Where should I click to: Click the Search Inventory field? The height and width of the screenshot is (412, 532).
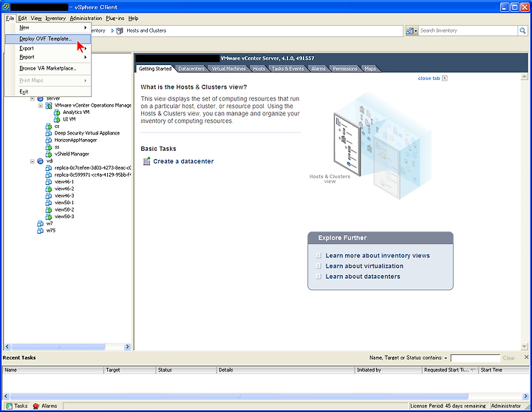click(x=468, y=30)
